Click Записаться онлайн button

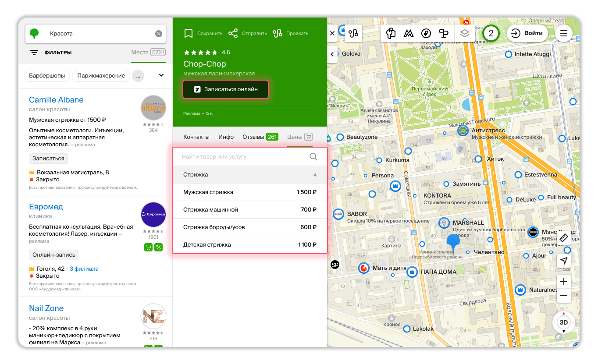pos(225,89)
